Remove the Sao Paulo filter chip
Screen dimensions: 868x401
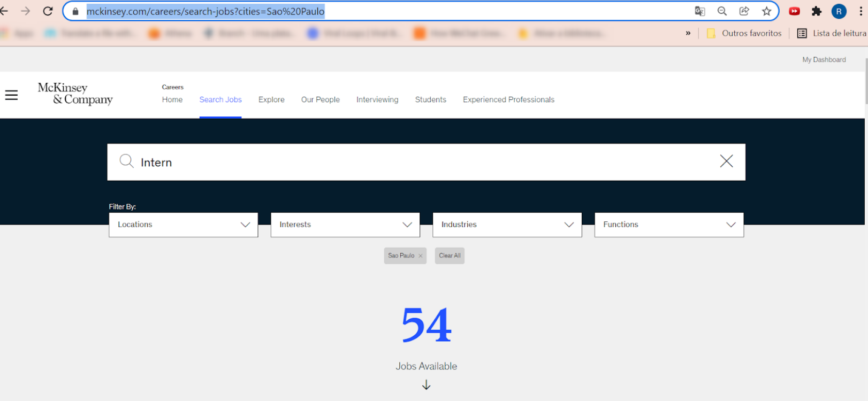[x=421, y=256]
